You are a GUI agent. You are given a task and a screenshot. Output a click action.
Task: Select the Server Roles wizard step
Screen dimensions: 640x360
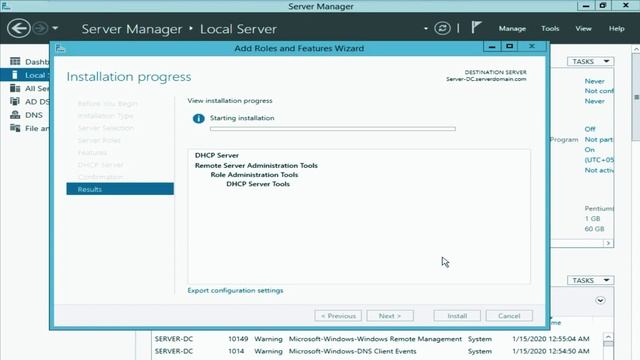[99, 140]
